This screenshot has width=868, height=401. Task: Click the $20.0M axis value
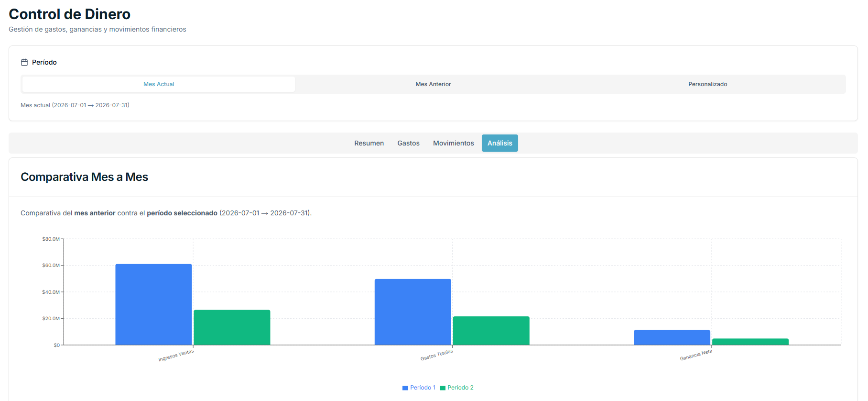[x=51, y=318]
